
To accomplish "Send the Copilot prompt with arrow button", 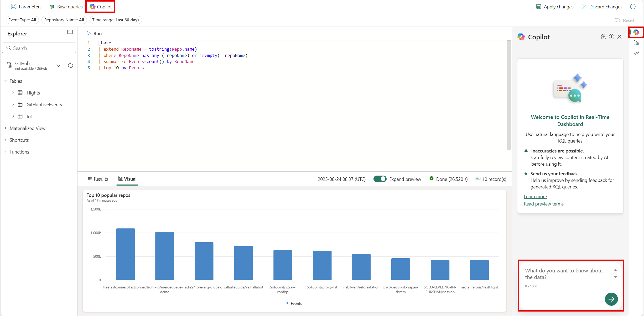I will (x=611, y=299).
